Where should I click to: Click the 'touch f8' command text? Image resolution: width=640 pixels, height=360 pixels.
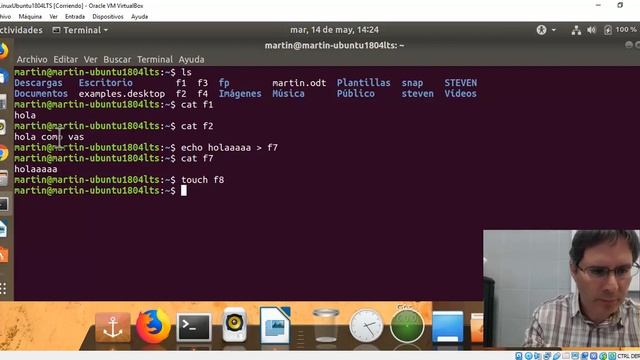[x=202, y=180]
